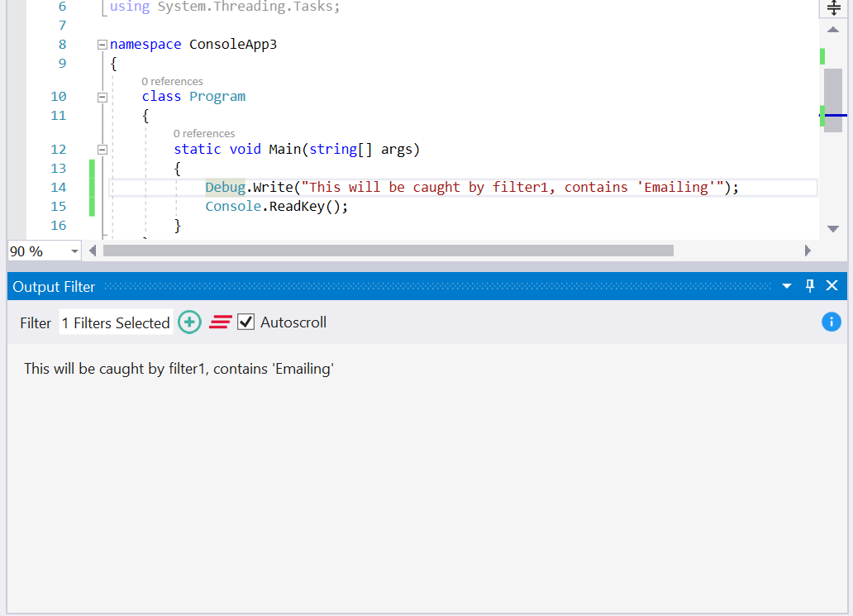Click the string literal on line 14
853x616 pixels.
click(512, 187)
